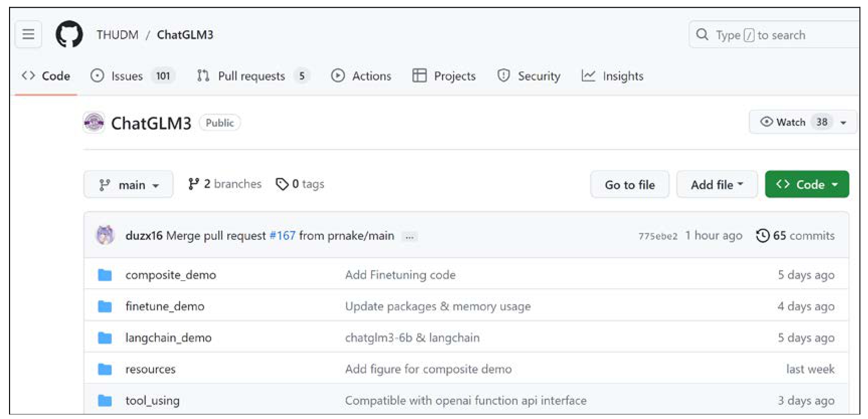This screenshot has width=868, height=419.
Task: Click the composite_demo folder icon
Action: pos(105,275)
